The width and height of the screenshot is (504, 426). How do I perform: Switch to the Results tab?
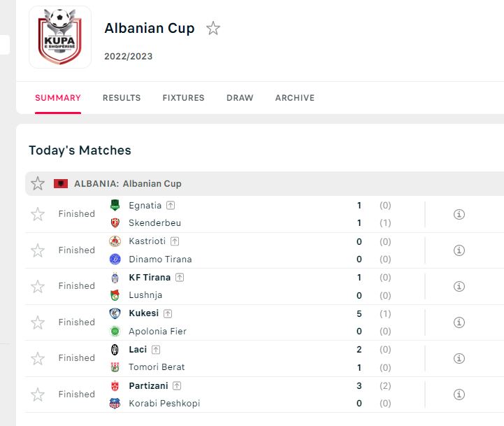(x=122, y=98)
